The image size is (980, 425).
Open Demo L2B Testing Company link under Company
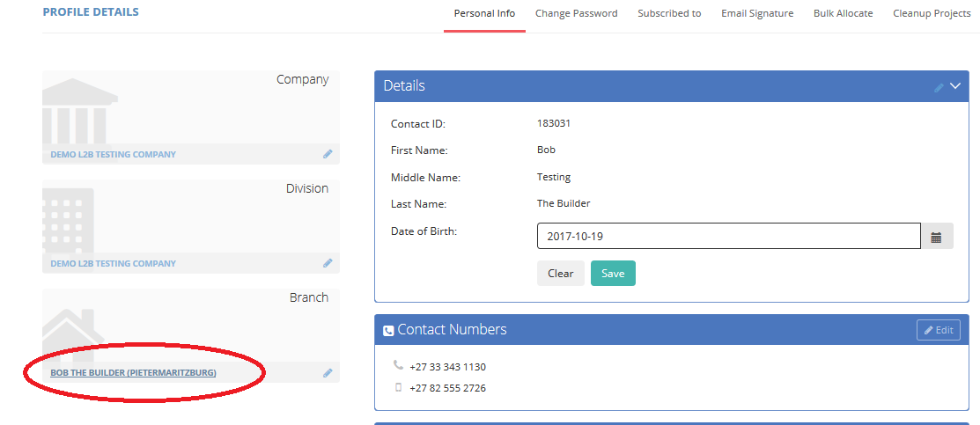tap(113, 154)
